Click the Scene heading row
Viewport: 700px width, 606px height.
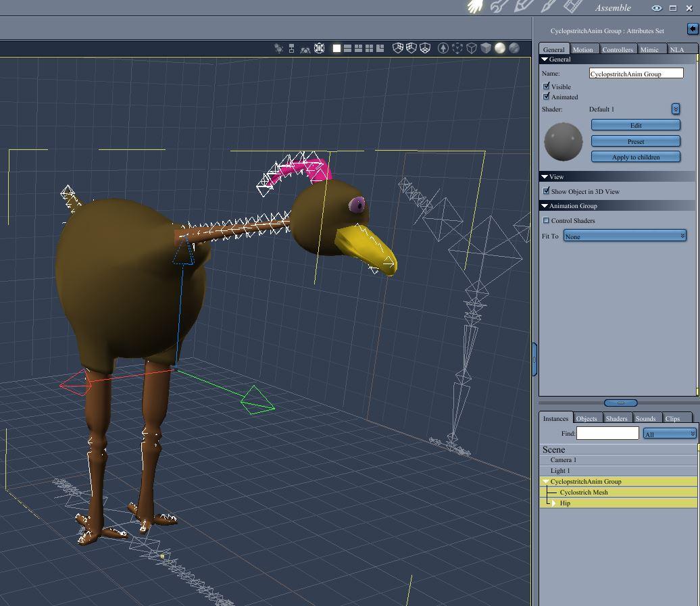click(x=618, y=449)
